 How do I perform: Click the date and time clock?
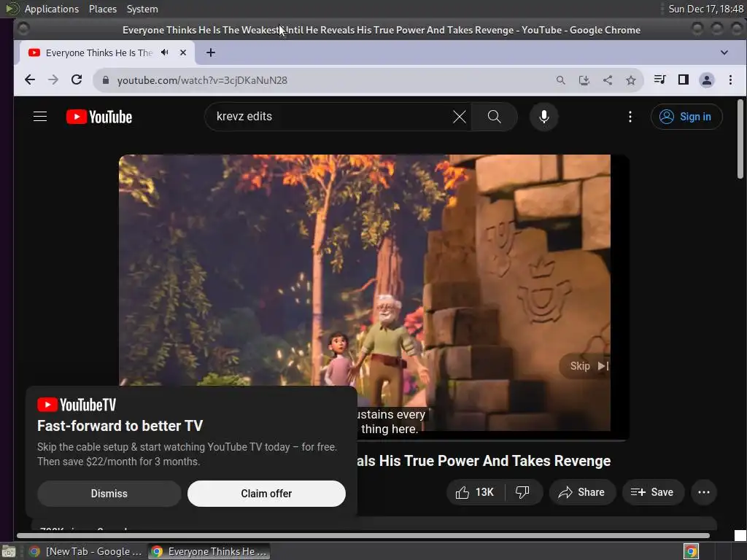705,9
